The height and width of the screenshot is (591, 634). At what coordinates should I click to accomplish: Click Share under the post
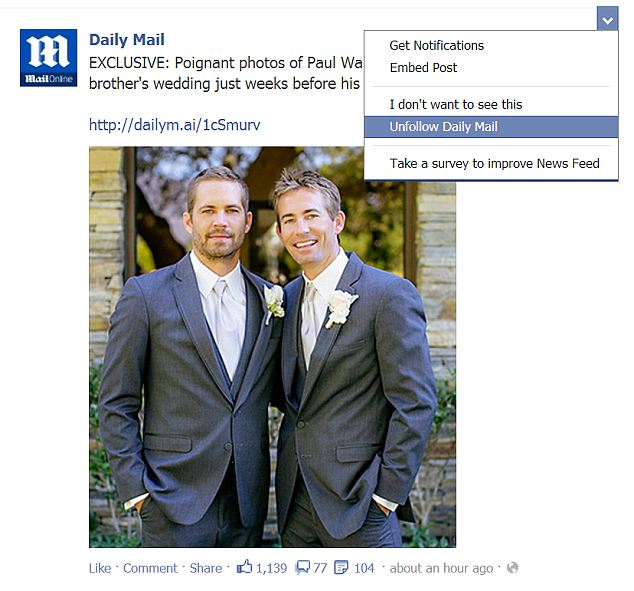click(x=206, y=568)
